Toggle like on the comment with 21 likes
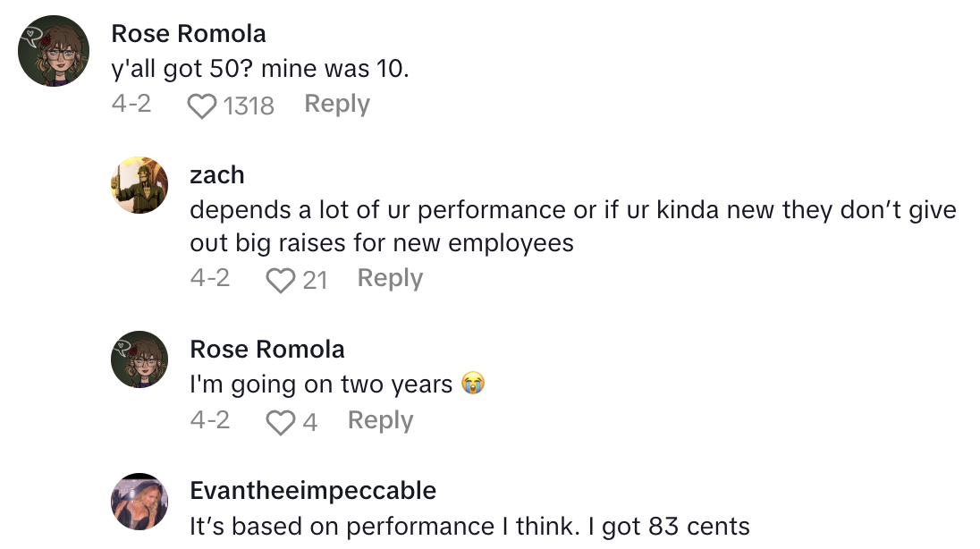This screenshot has width=980, height=549. point(280,280)
